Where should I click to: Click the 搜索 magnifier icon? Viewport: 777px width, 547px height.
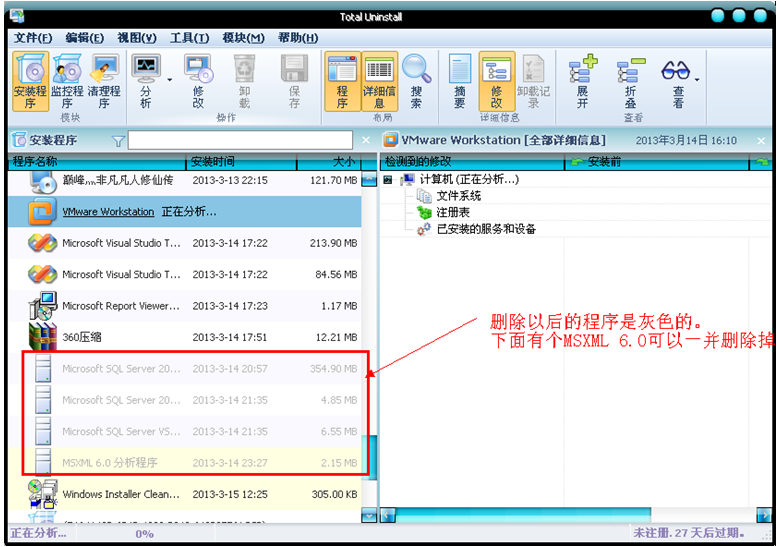416,81
